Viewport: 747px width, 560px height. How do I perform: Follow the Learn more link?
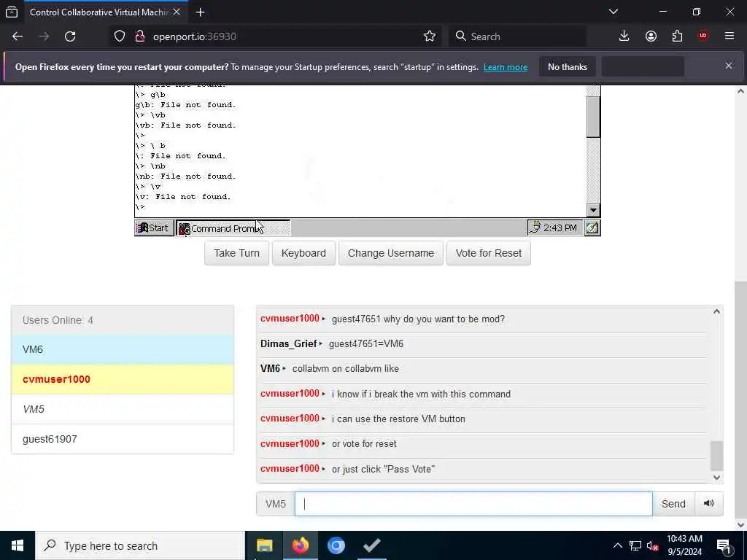[x=506, y=67]
